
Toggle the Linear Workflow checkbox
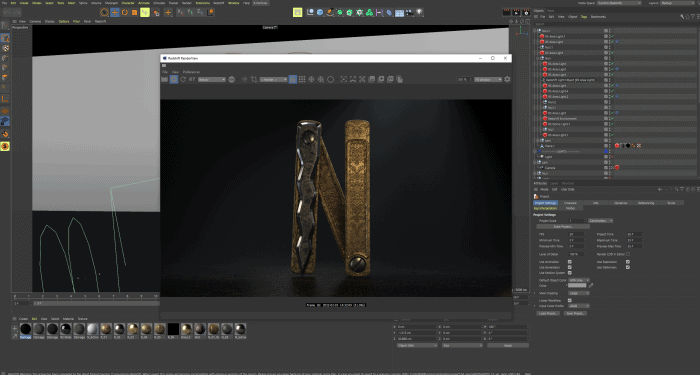click(570, 300)
